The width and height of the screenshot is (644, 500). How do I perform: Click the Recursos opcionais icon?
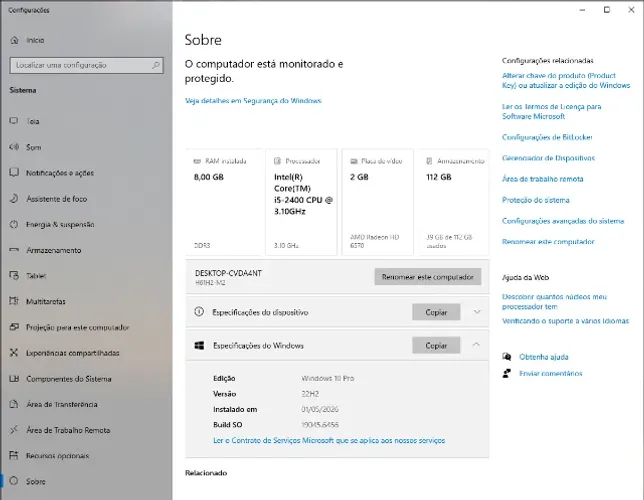(x=14, y=455)
